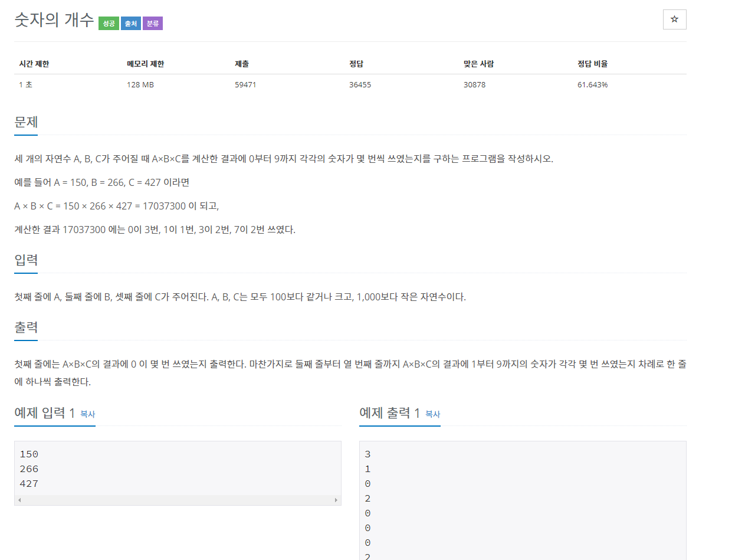
Task: Click the blue 출처 badge
Action: [130, 24]
